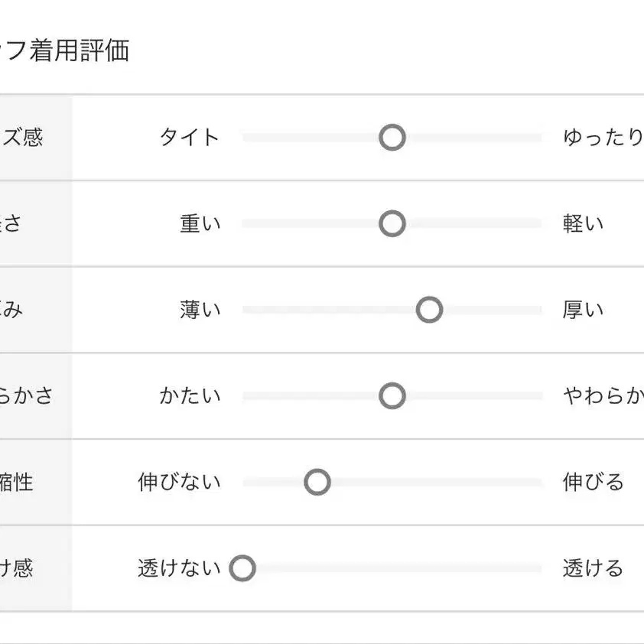The height and width of the screenshot is (644, 644).
Task: Click the 伸びる label
Action: click(593, 483)
